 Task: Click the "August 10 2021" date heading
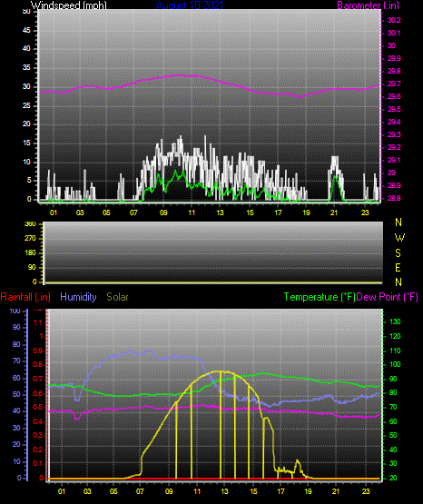pyautogui.click(x=190, y=5)
